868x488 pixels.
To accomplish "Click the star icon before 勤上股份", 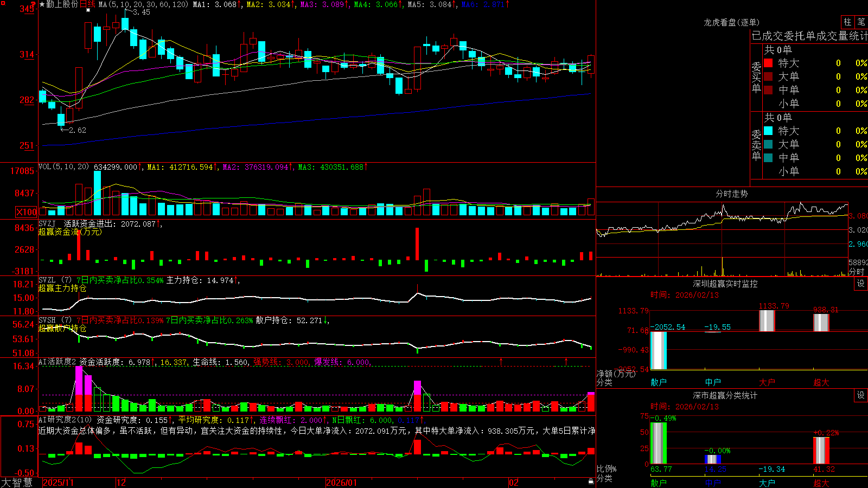I will pyautogui.click(x=42, y=4).
